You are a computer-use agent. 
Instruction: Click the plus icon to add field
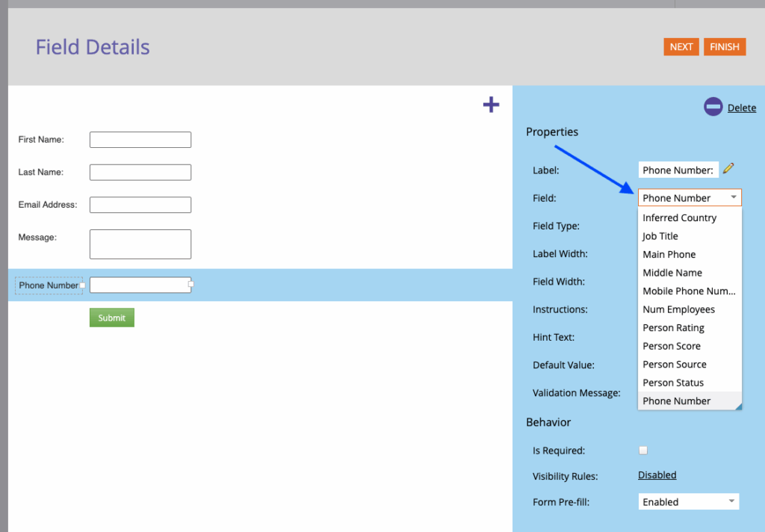(x=491, y=105)
